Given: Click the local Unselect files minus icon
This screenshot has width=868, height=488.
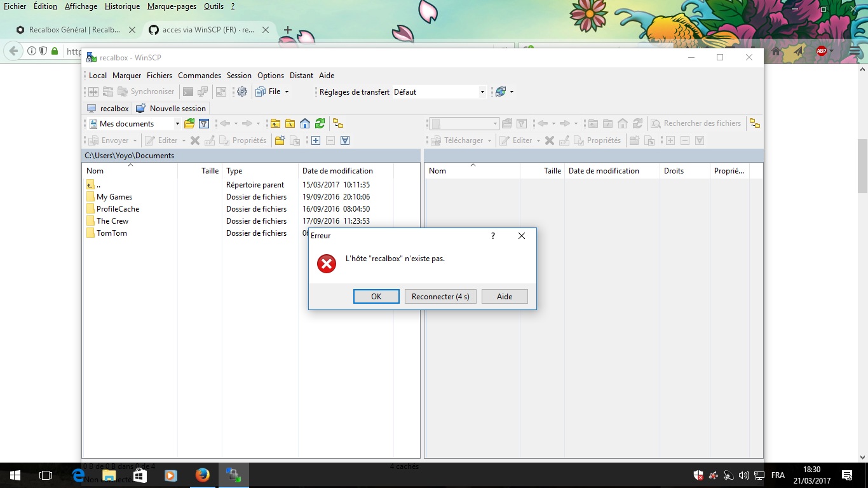Looking at the screenshot, I should tap(330, 140).
